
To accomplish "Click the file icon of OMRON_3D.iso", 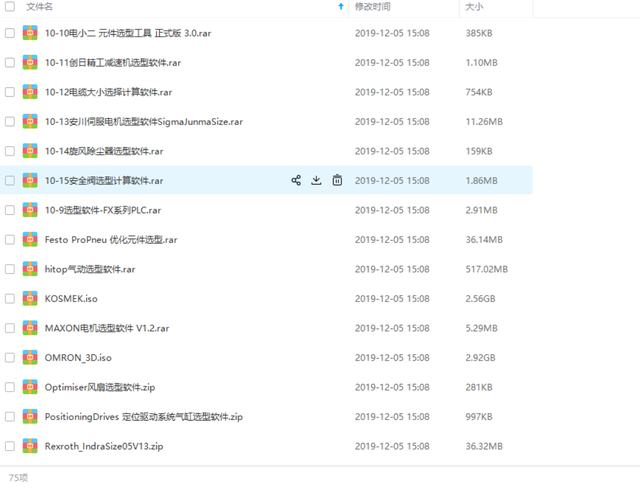I will click(x=30, y=358).
